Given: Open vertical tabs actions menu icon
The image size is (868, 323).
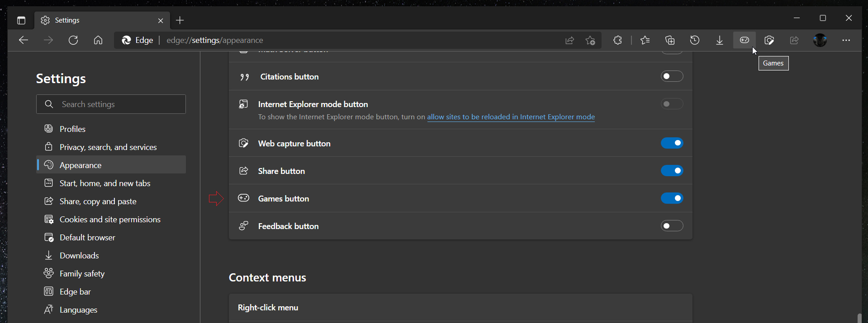Looking at the screenshot, I should pyautogui.click(x=21, y=20).
